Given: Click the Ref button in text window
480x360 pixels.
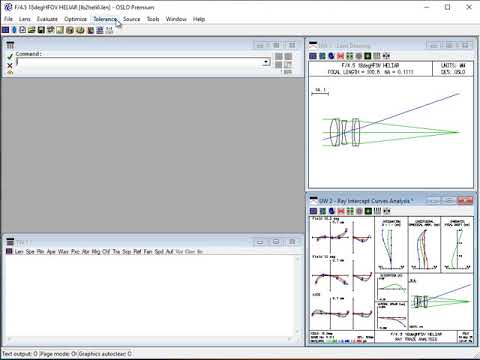Looking at the screenshot, I should (137, 252).
